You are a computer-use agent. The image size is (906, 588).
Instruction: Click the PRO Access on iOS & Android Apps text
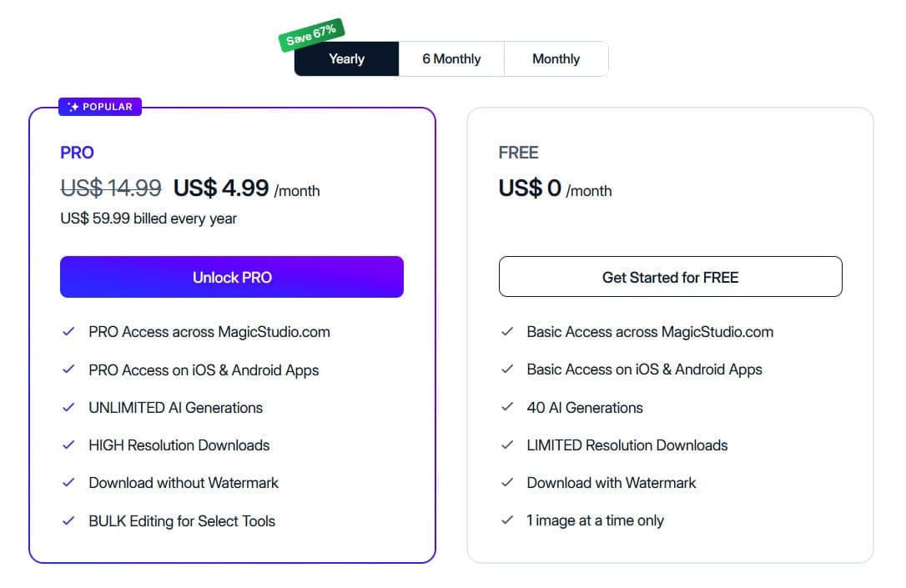(x=204, y=370)
